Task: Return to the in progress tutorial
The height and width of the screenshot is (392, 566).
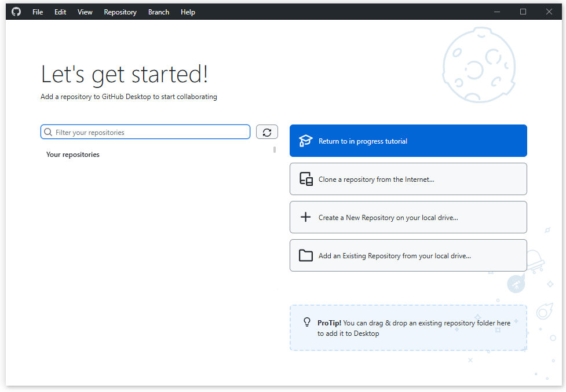Action: tap(408, 141)
